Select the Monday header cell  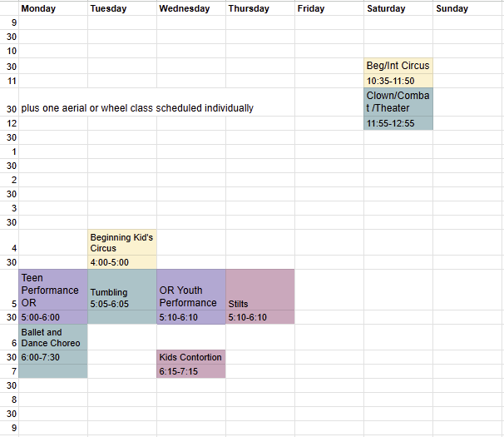pyautogui.click(x=53, y=8)
